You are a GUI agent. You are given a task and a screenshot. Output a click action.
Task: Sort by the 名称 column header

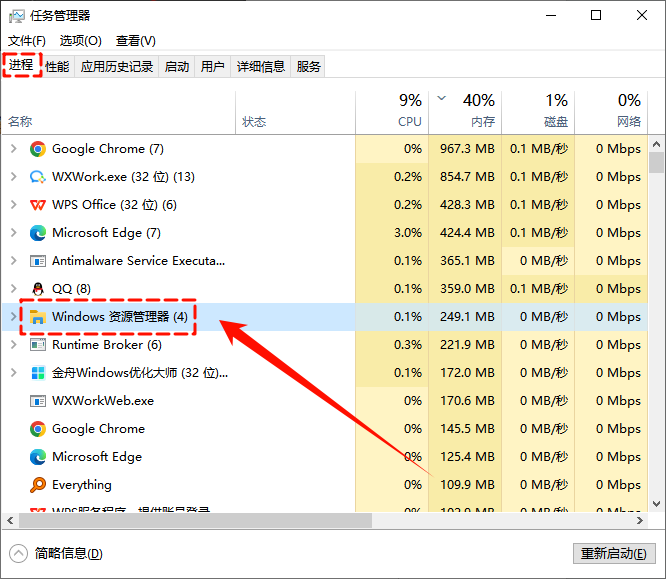pyautogui.click(x=119, y=113)
